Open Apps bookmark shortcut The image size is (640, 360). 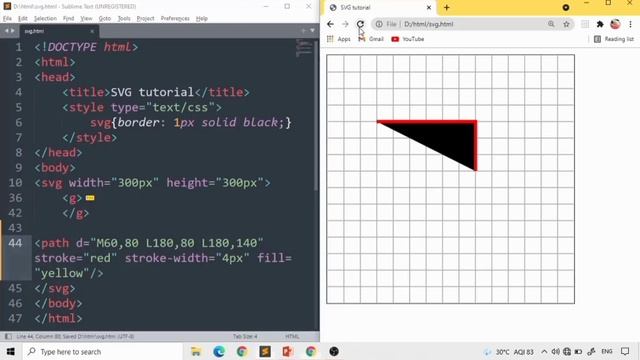(339, 39)
